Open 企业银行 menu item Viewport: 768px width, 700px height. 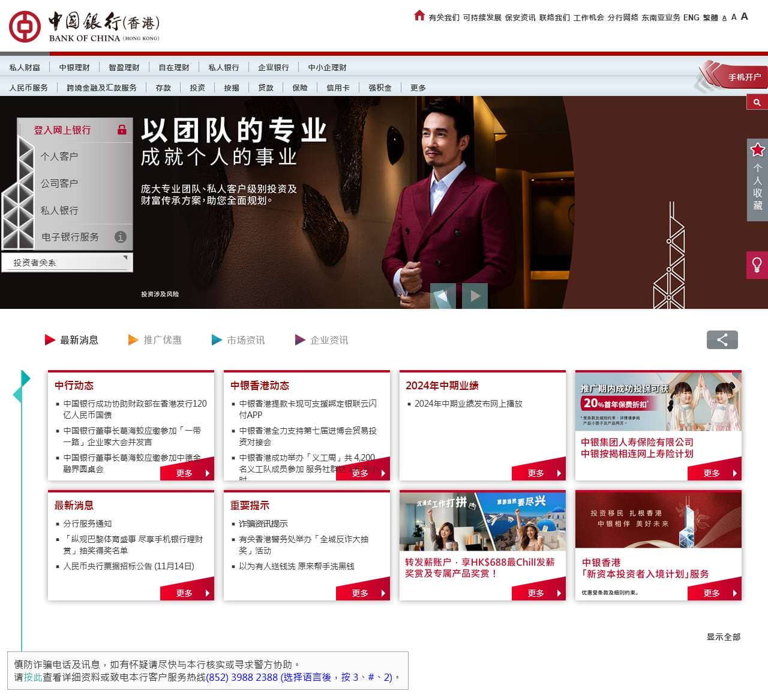(x=274, y=67)
